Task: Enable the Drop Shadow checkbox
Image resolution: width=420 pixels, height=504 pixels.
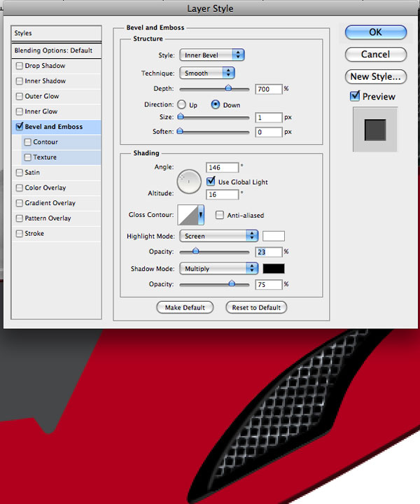Action: pos(20,66)
